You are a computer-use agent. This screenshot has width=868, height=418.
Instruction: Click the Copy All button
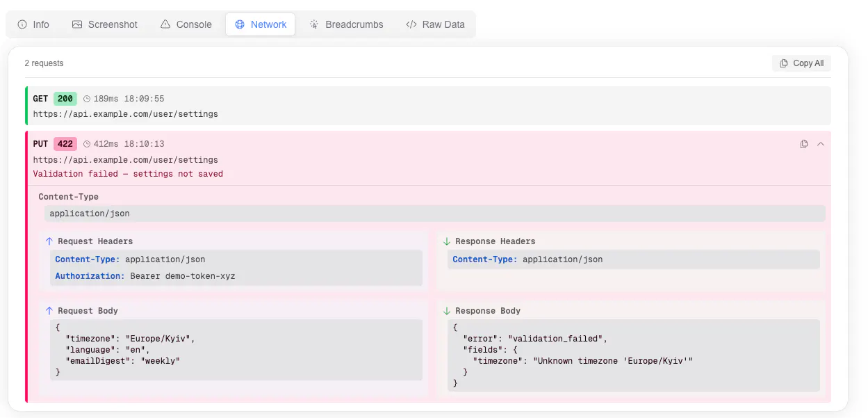click(801, 63)
